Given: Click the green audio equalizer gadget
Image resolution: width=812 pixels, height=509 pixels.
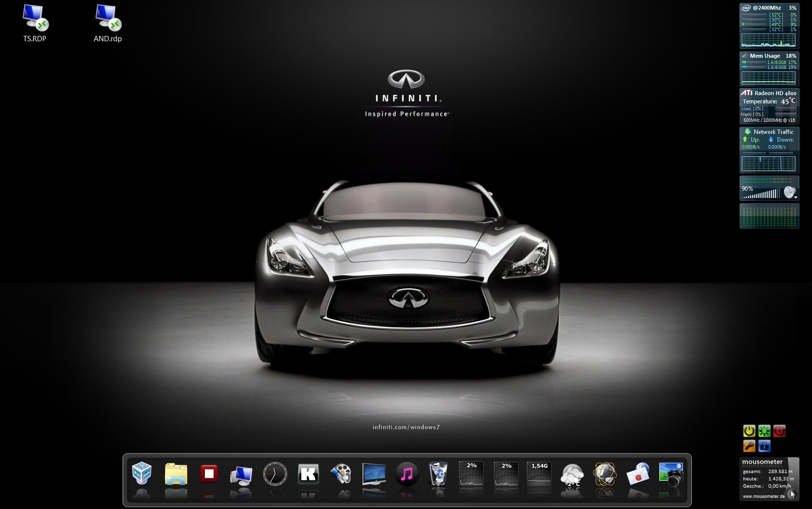Looking at the screenshot, I should tap(769, 216).
